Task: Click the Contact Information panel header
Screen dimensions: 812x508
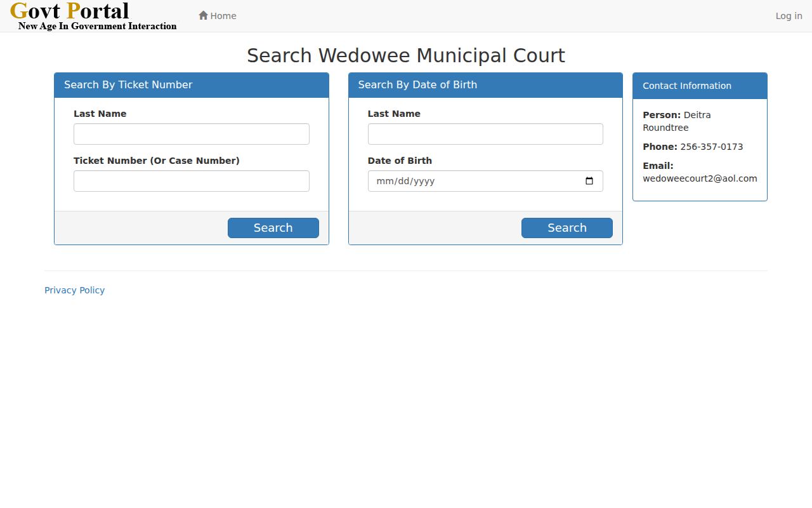Action: pos(700,86)
